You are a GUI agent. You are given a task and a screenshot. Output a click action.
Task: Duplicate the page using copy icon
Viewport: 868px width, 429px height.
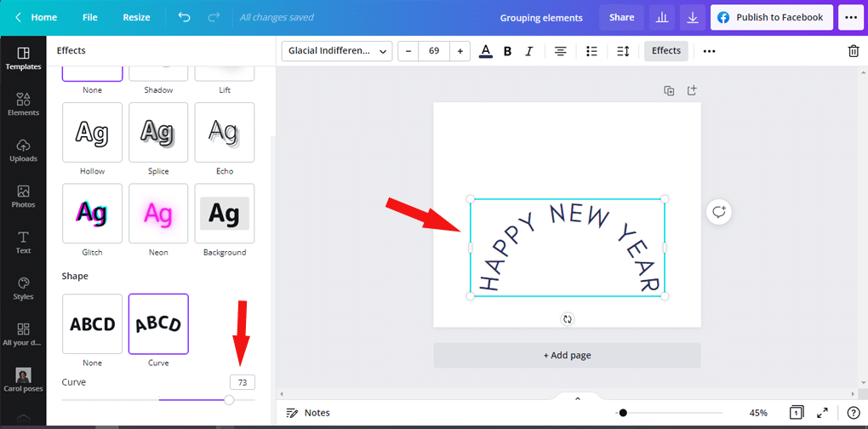pos(669,91)
